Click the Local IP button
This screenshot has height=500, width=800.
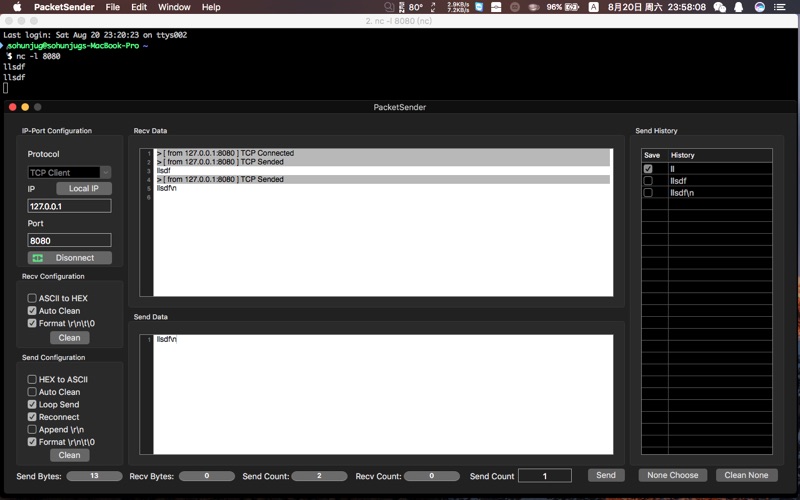click(x=84, y=188)
